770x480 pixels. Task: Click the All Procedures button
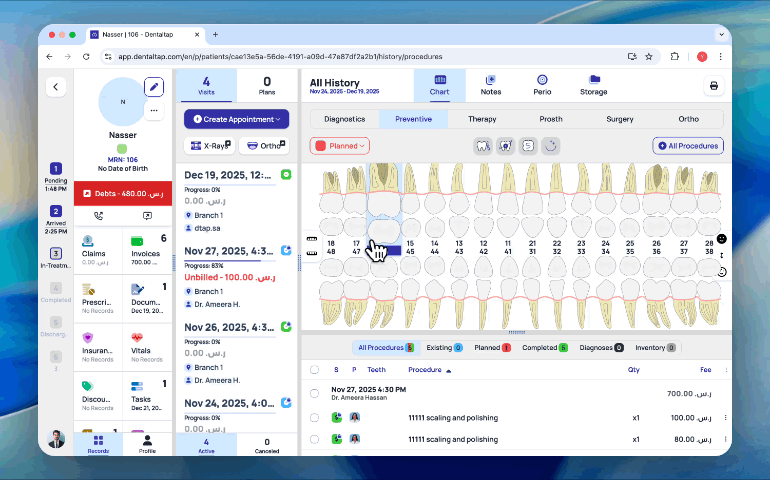point(687,146)
